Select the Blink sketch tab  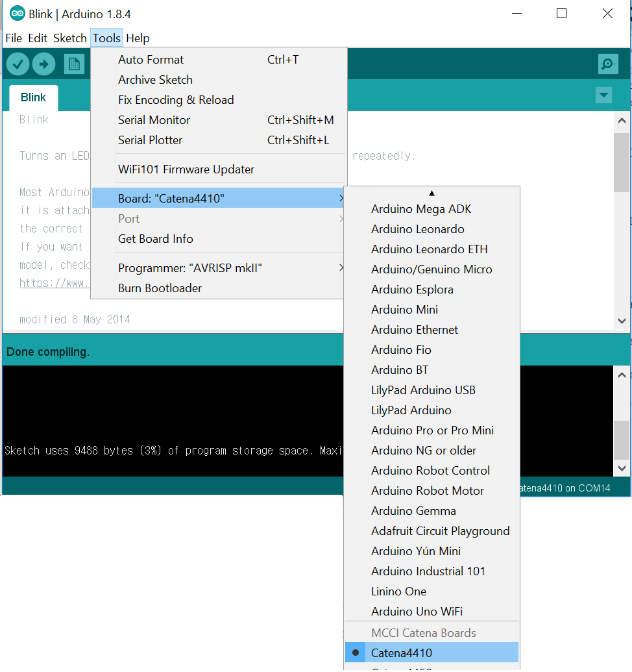click(33, 97)
